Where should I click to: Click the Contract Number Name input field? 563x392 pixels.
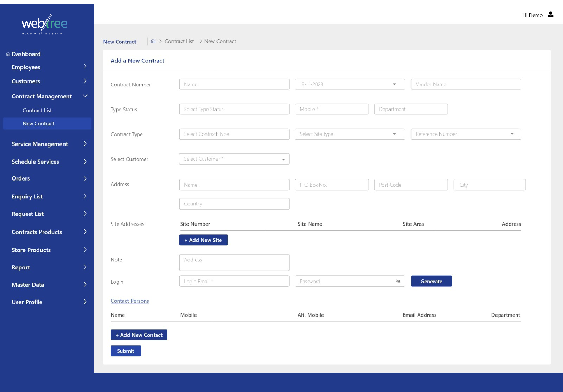click(234, 84)
